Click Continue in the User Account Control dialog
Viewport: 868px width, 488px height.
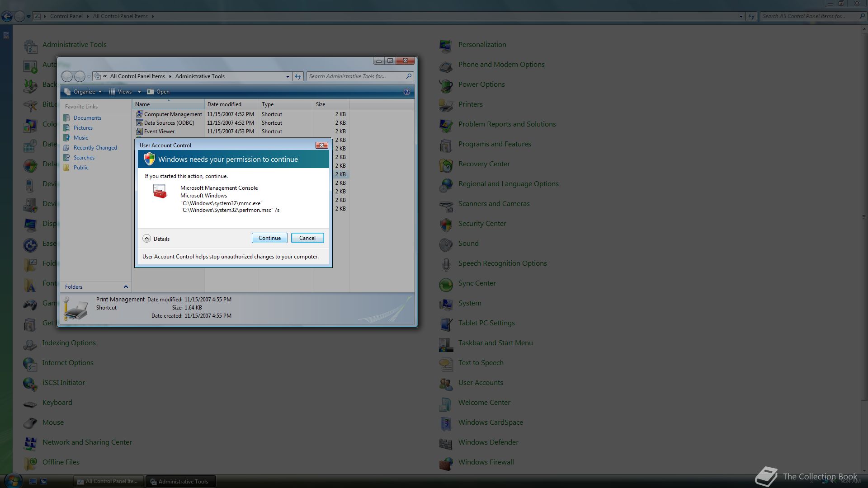click(x=269, y=238)
